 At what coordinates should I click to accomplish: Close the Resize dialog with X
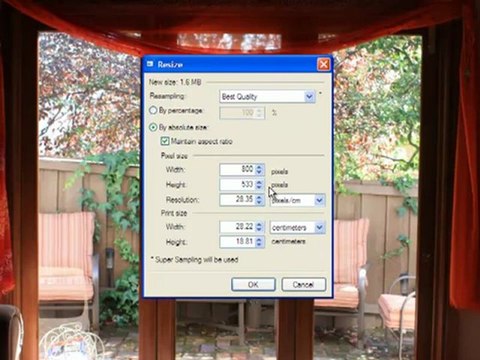(323, 64)
